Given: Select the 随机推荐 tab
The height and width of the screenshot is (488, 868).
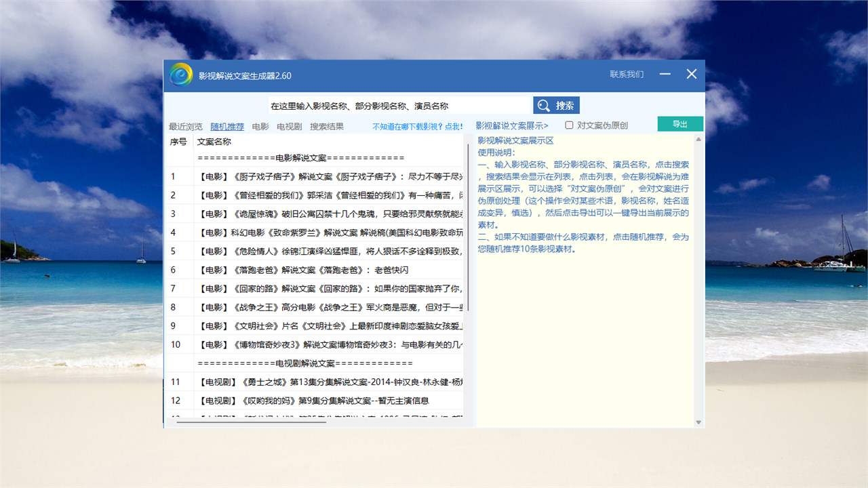Looking at the screenshot, I should click(227, 126).
